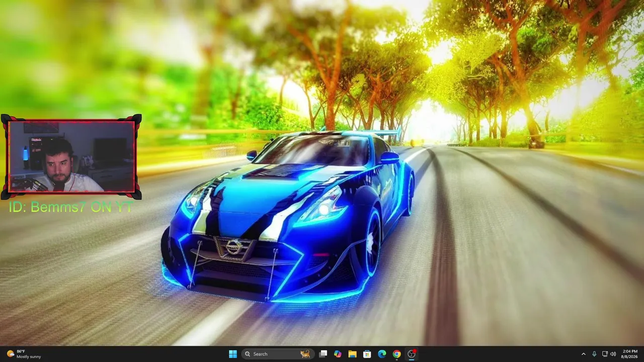Launch Microsoft Copilot from the taskbar
Image resolution: width=644 pixels, height=362 pixels.
point(338,354)
